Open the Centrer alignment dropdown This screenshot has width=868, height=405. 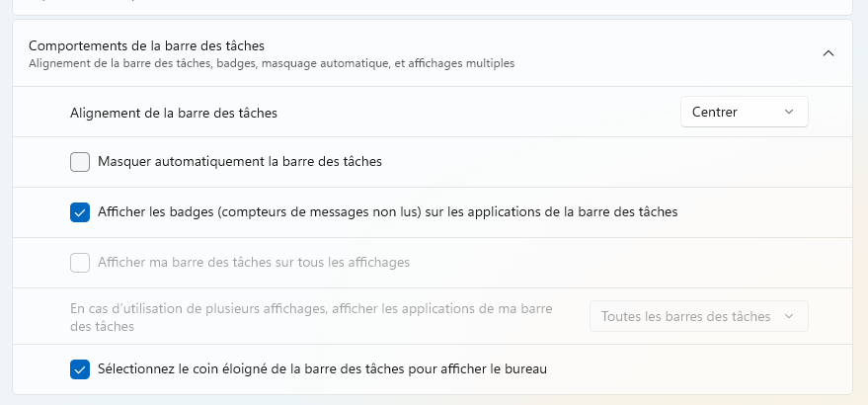coord(744,112)
